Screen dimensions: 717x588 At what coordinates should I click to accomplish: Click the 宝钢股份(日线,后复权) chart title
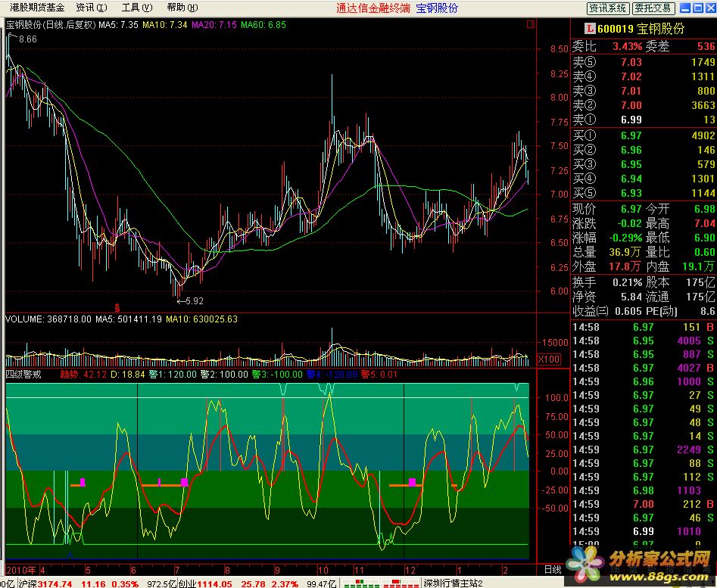point(51,25)
